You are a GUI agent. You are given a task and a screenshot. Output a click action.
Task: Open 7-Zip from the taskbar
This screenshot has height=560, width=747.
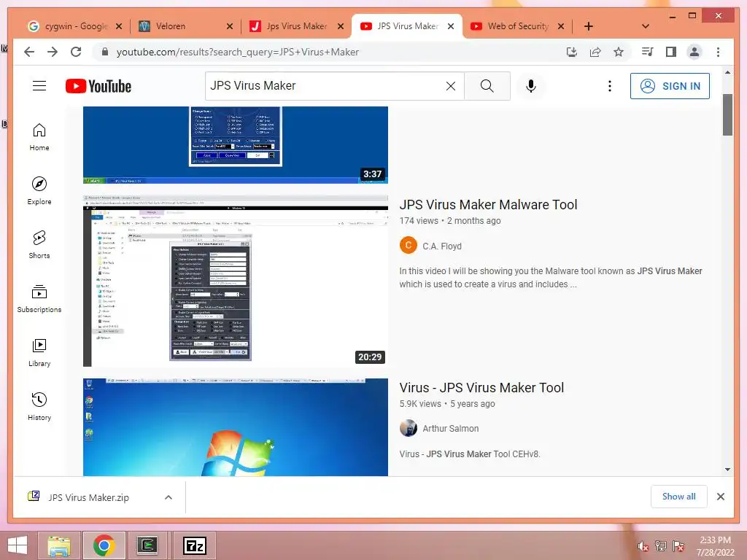coord(195,545)
